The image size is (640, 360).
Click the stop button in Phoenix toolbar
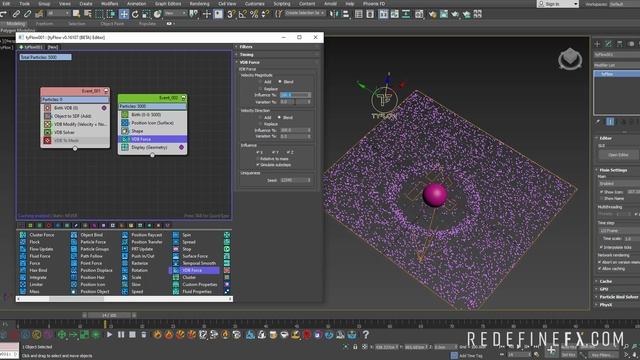[x=132, y=335]
